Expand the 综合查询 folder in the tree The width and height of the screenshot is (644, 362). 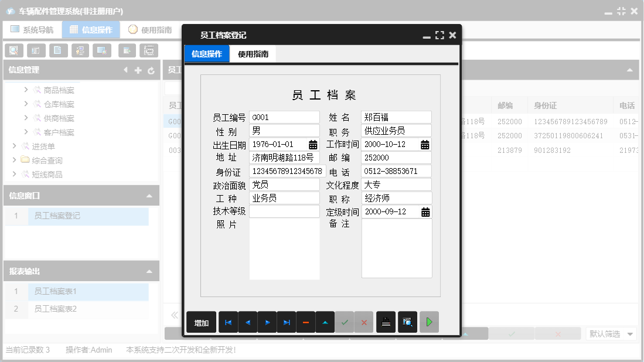pyautogui.click(x=15, y=160)
